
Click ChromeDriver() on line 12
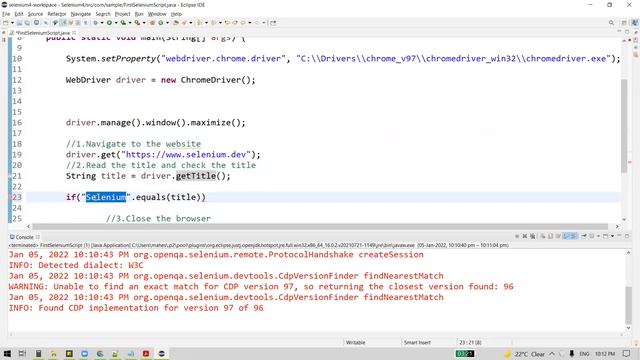(215, 80)
